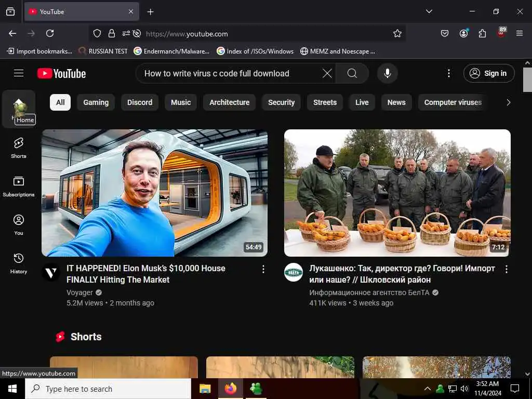Select the All filter chip
The width and height of the screenshot is (532, 399).
(60, 102)
